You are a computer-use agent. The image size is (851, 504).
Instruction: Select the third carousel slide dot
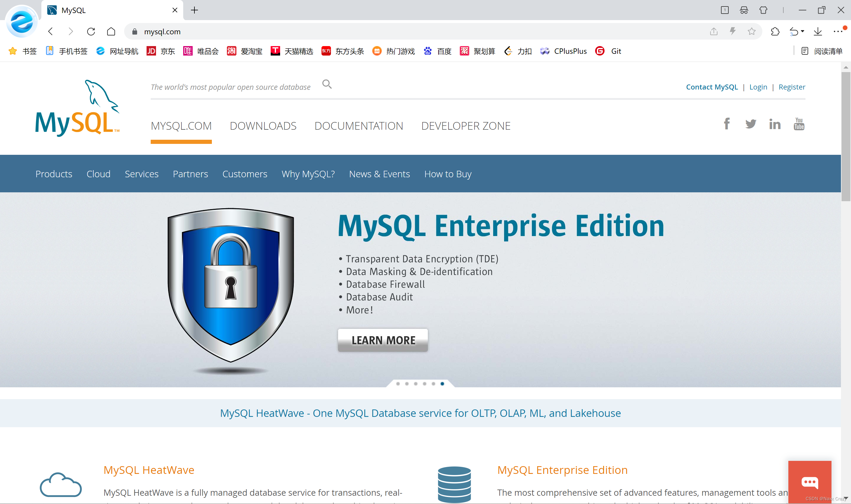(x=416, y=384)
